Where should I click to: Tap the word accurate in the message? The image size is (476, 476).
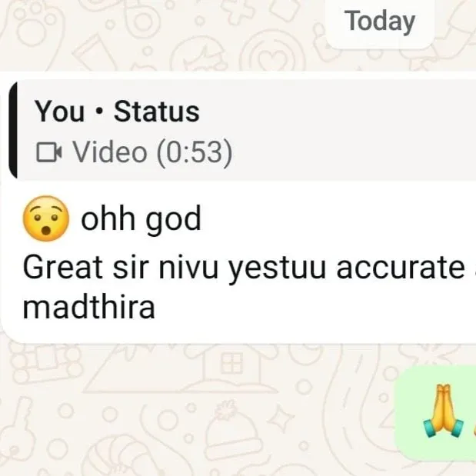click(x=401, y=268)
